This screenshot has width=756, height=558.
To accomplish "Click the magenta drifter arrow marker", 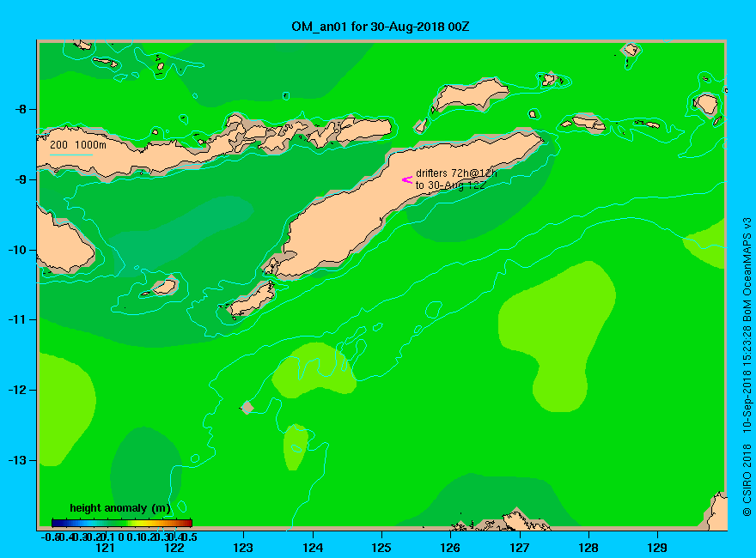I will click(407, 179).
